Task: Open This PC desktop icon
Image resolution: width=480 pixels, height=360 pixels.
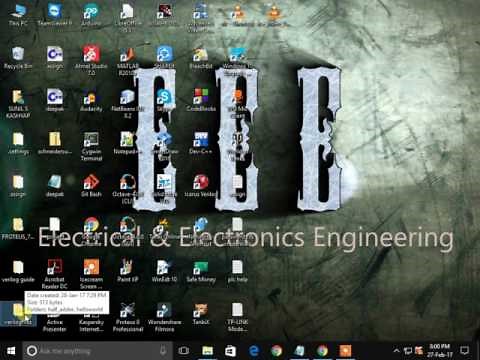Action: click(18, 15)
